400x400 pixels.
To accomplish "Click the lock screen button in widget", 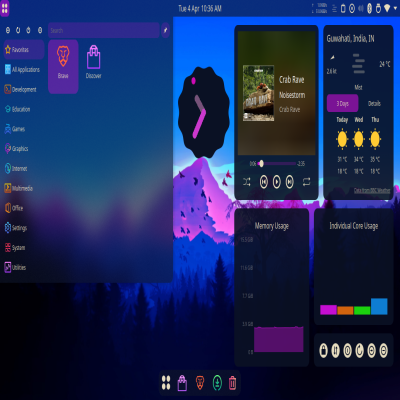I will tap(323, 350).
